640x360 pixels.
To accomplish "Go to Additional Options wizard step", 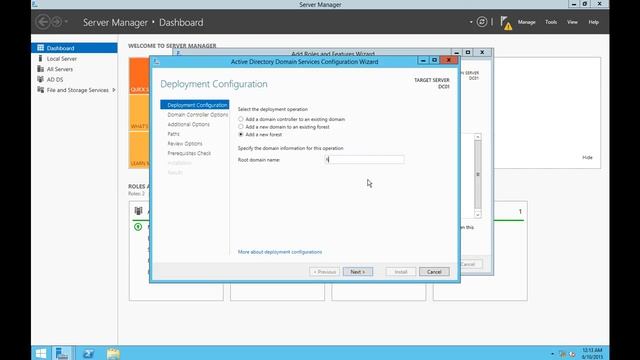I will (x=189, y=124).
